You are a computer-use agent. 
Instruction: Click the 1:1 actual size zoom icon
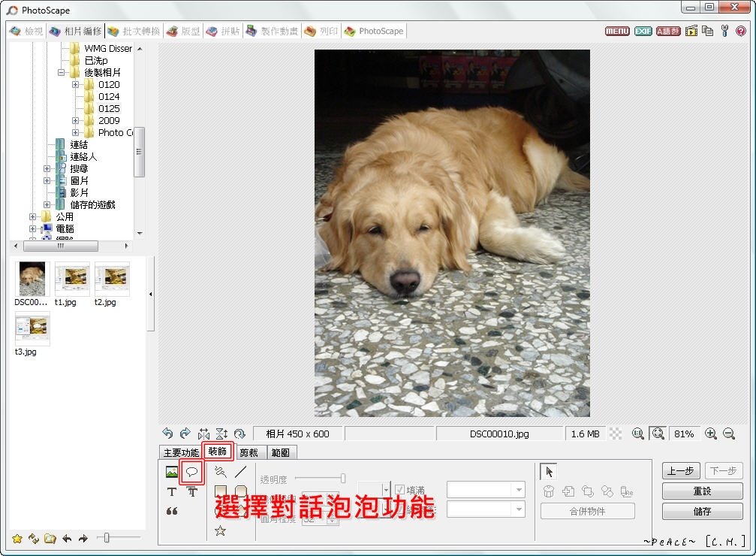pos(638,434)
